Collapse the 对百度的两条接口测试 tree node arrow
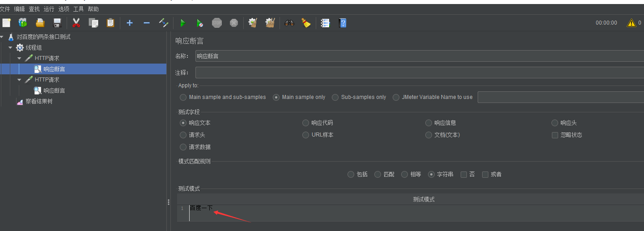Image resolution: width=644 pixels, height=231 pixels. (2, 37)
